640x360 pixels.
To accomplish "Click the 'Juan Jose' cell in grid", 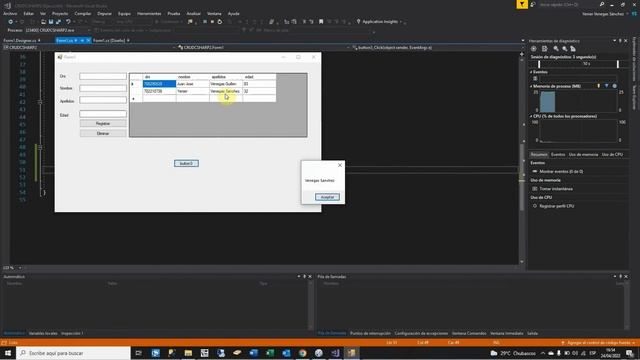I will tap(193, 84).
